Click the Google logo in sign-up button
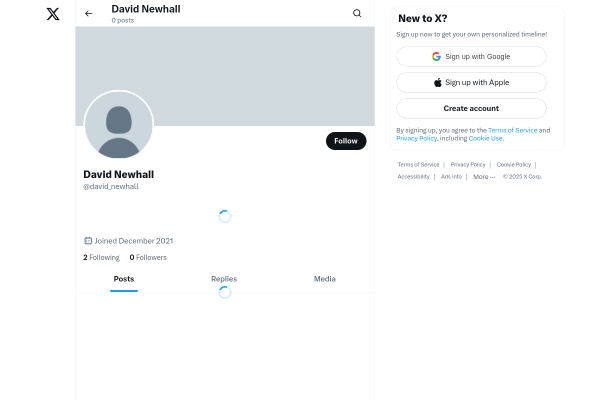Viewport: 600px width, 400px height. pos(436,57)
